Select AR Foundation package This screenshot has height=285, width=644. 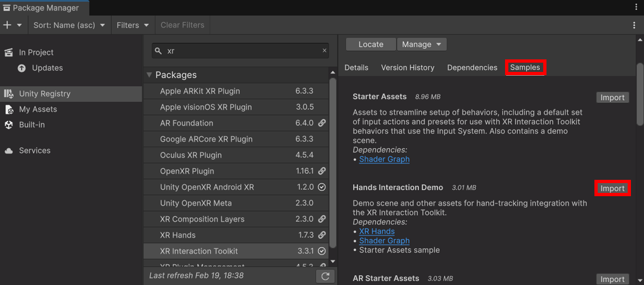click(236, 123)
